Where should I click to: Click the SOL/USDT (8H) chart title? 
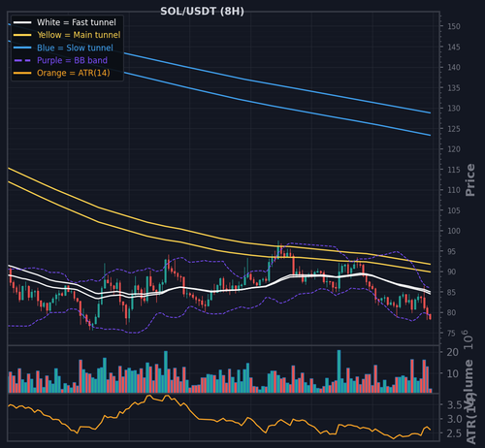[x=202, y=12]
